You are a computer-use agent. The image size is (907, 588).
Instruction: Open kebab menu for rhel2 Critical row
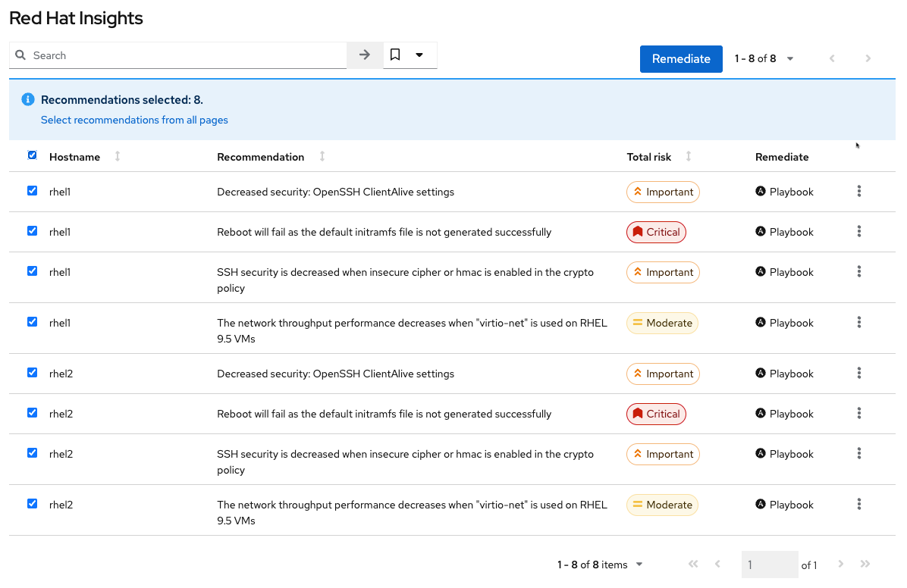[x=858, y=414]
